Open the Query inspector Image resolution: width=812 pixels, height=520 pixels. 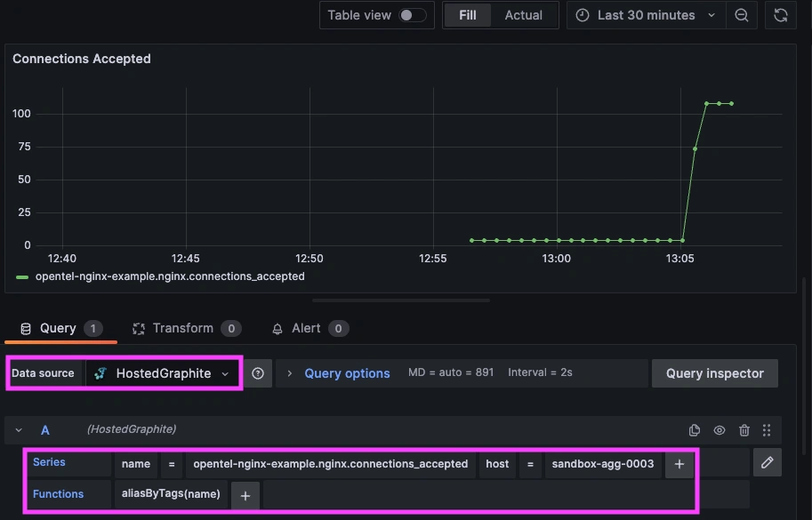(x=715, y=373)
